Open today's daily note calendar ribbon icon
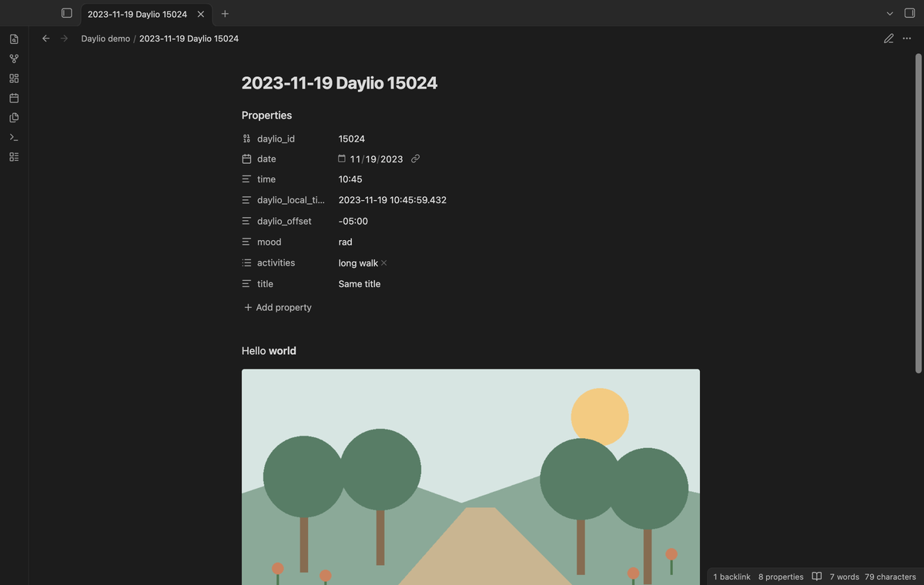The image size is (924, 585). click(x=14, y=98)
